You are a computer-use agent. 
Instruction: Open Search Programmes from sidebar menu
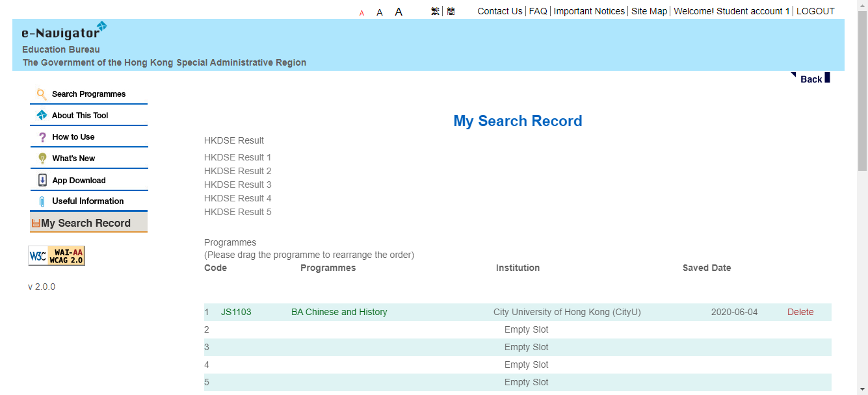click(89, 94)
